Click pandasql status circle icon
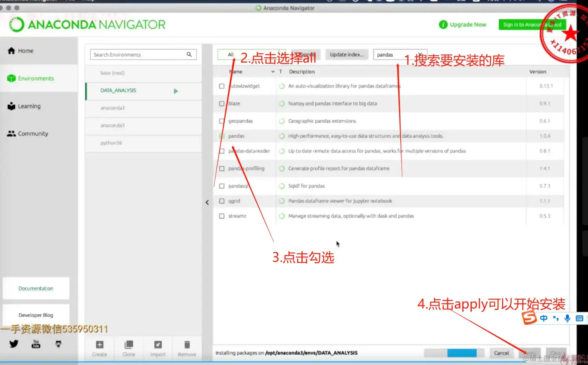Screen dimensions: 588x365 click(281, 186)
